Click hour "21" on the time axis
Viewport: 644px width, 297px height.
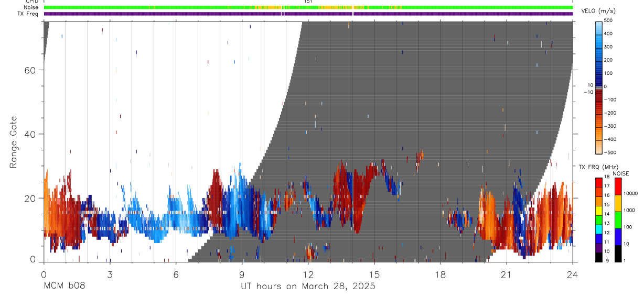(506, 274)
